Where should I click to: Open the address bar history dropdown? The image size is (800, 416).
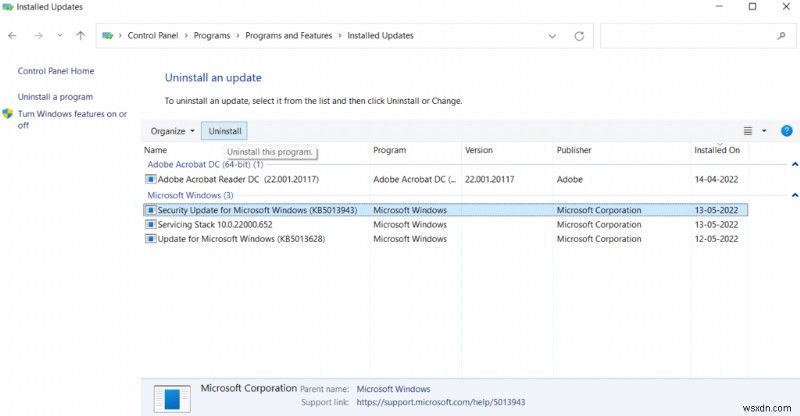553,36
